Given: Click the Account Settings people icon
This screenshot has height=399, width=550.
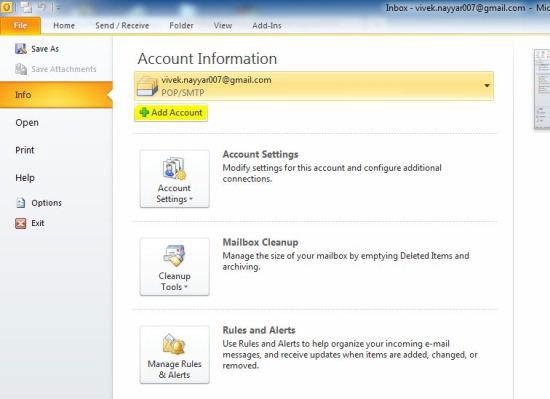Looking at the screenshot, I should (174, 169).
